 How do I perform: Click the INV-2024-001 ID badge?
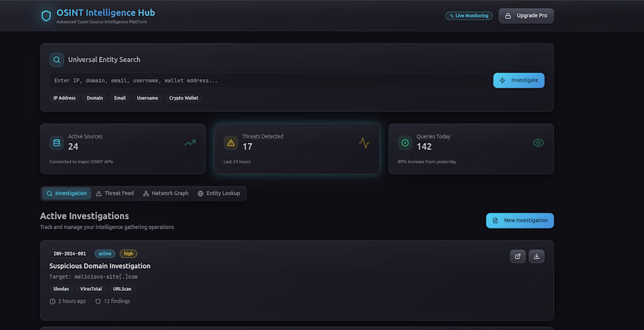point(70,254)
